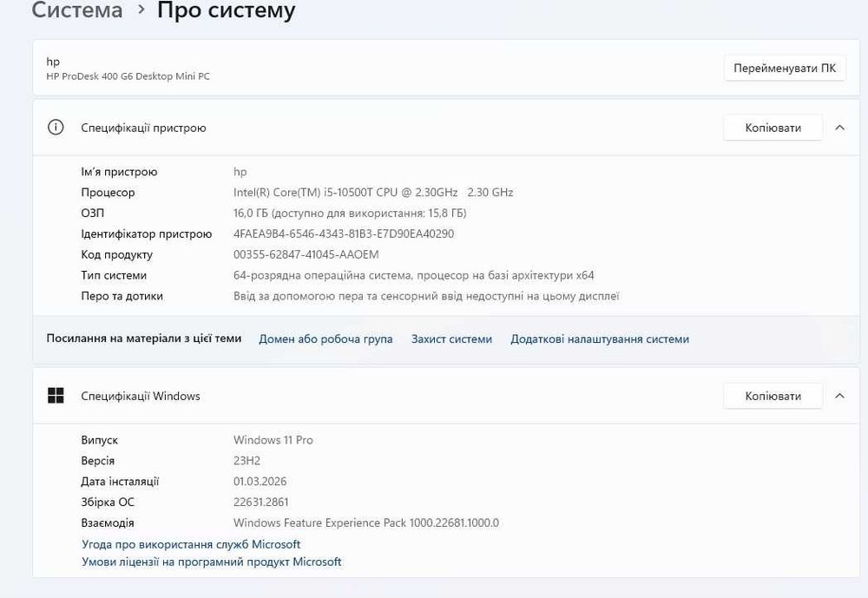Click the Ідентифікатор пристрою label
The image size is (868, 598).
coord(146,234)
